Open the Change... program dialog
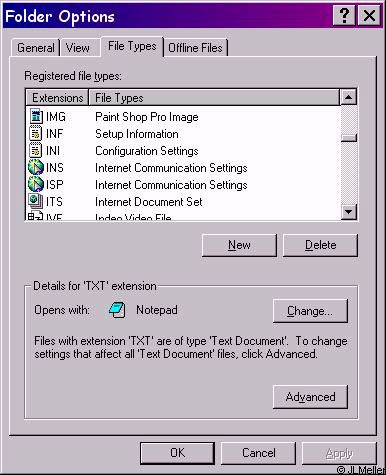 (310, 311)
